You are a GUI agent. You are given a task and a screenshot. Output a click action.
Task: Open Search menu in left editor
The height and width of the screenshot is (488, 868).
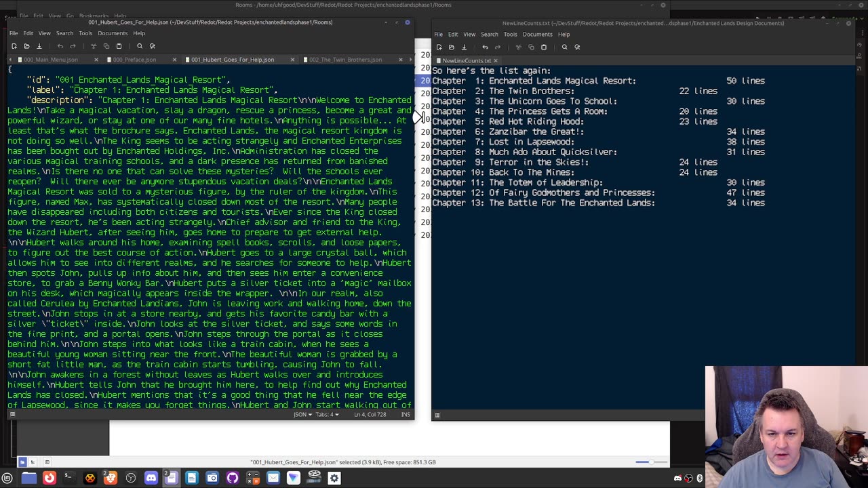click(64, 33)
